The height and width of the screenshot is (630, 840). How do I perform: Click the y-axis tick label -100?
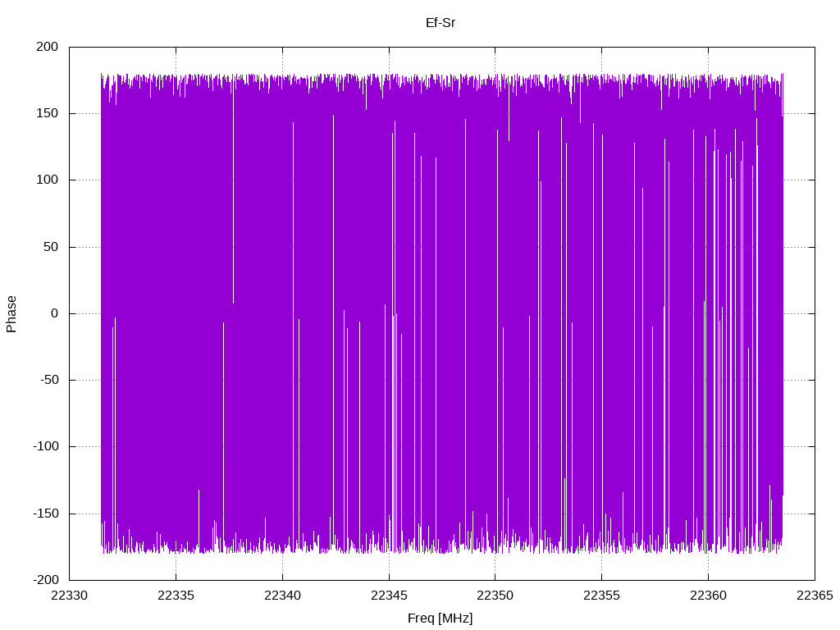click(x=46, y=446)
